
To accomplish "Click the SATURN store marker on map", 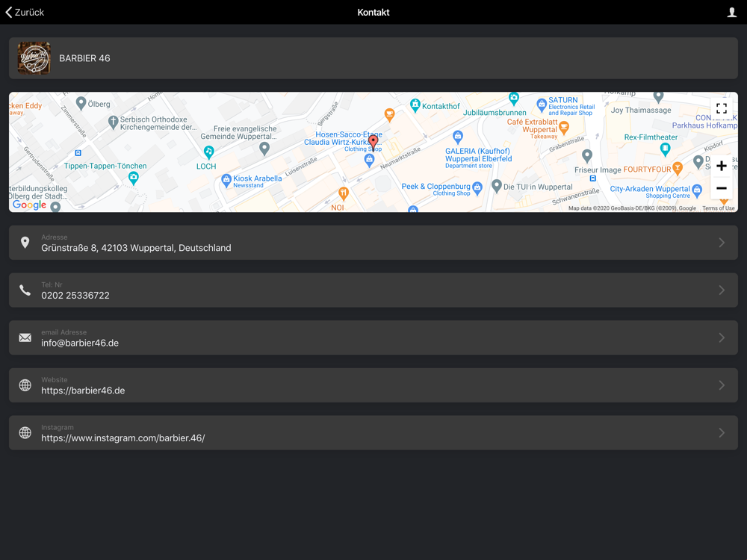I will pos(541,105).
